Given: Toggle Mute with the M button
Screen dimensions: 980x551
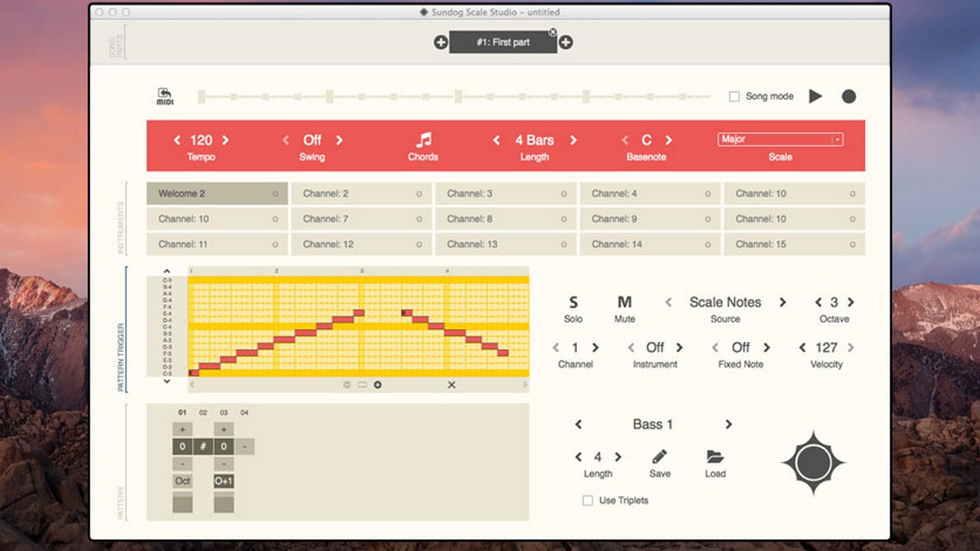Looking at the screenshot, I should (x=624, y=303).
